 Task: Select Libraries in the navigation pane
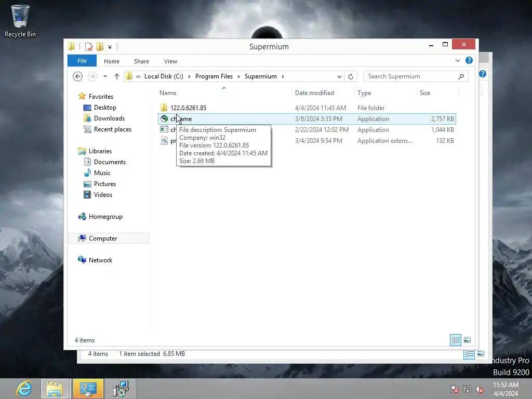click(x=100, y=151)
